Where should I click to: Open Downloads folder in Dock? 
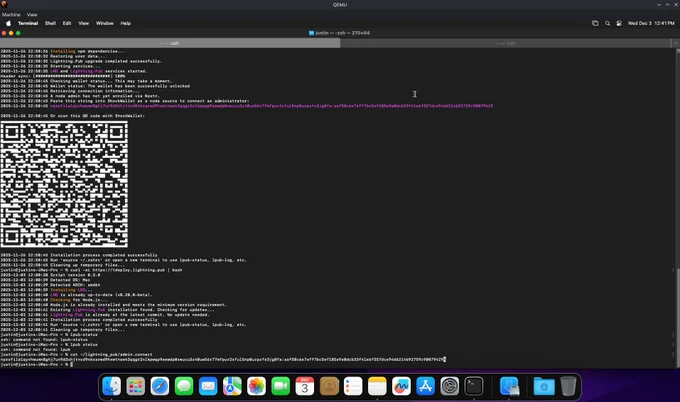coord(544,386)
